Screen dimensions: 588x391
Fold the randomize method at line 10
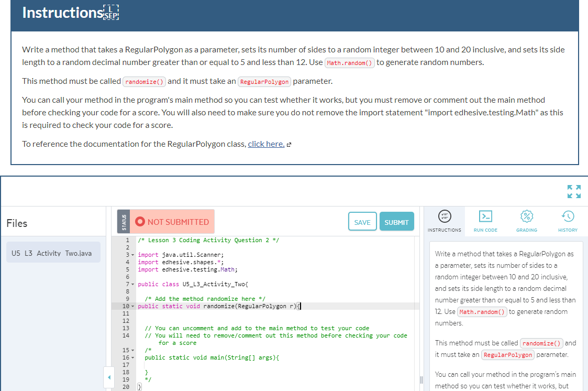(133, 307)
